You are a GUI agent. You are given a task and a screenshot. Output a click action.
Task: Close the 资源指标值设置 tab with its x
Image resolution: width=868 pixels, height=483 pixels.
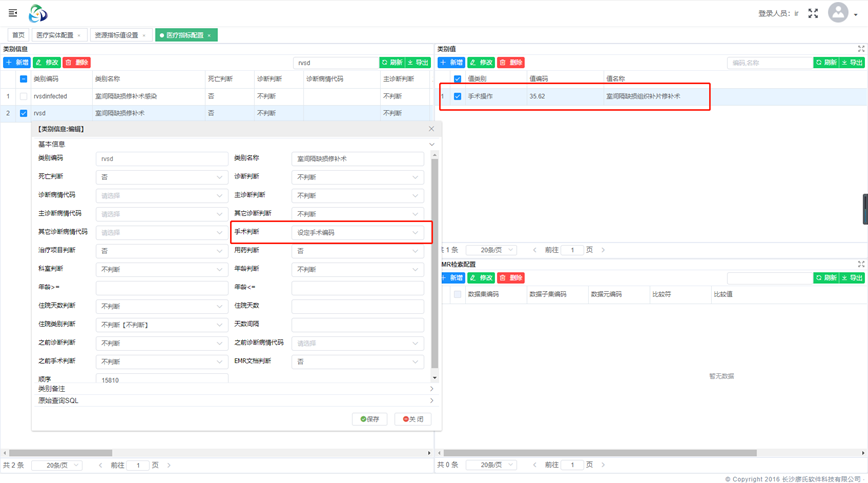[x=144, y=35]
